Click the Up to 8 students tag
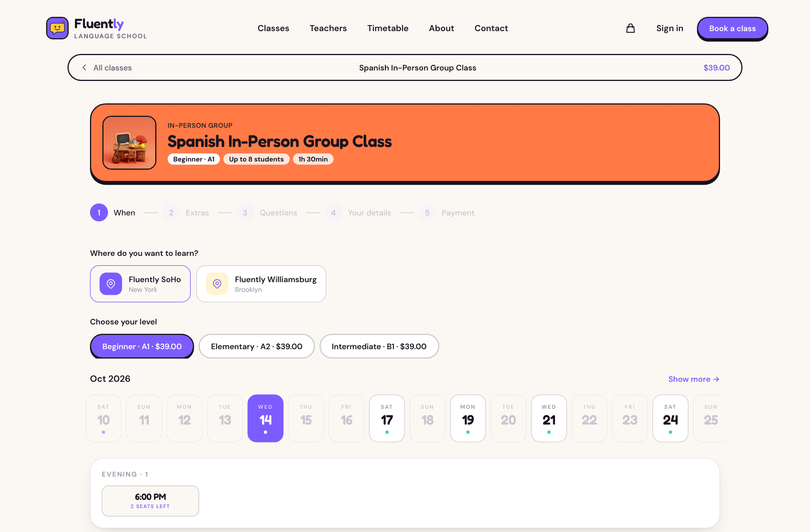 (x=256, y=159)
